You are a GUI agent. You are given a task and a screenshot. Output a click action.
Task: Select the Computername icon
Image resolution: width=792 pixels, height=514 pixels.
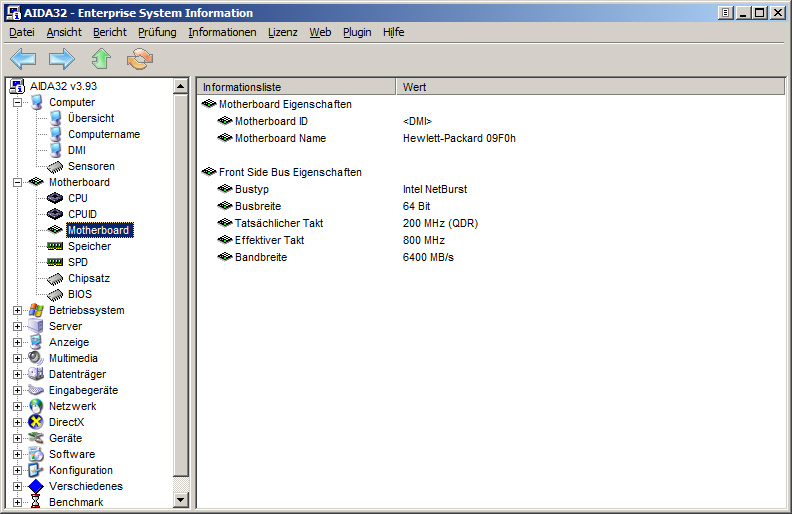[x=56, y=134]
